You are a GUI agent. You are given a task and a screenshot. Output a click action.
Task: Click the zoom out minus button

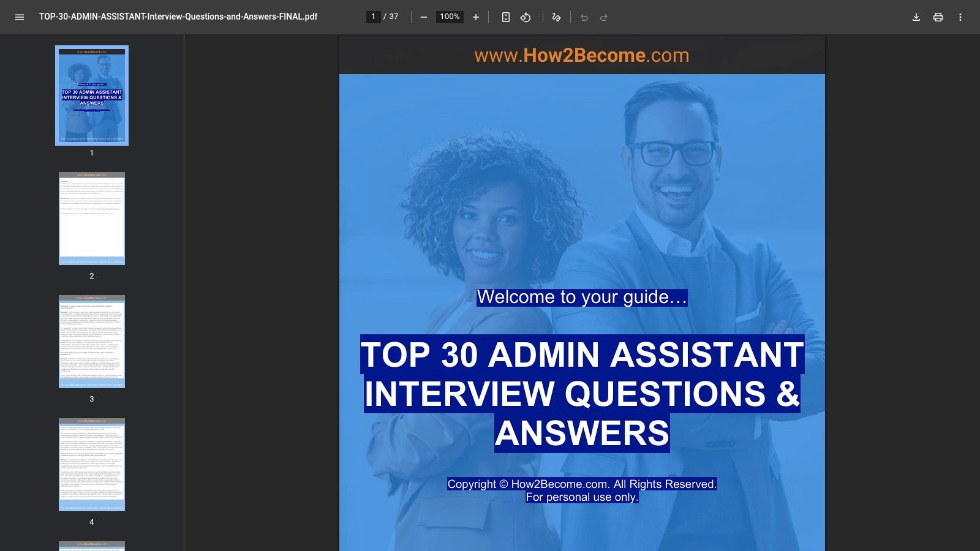click(x=423, y=17)
